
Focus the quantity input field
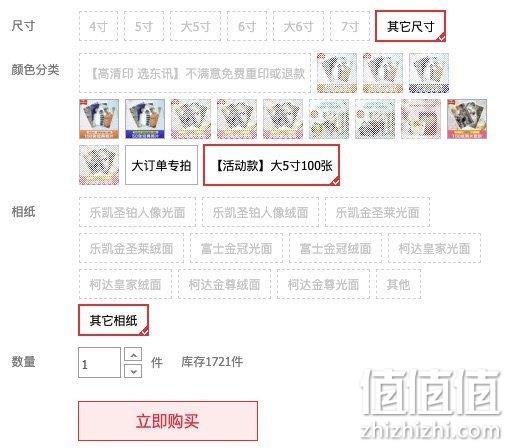[x=99, y=363]
